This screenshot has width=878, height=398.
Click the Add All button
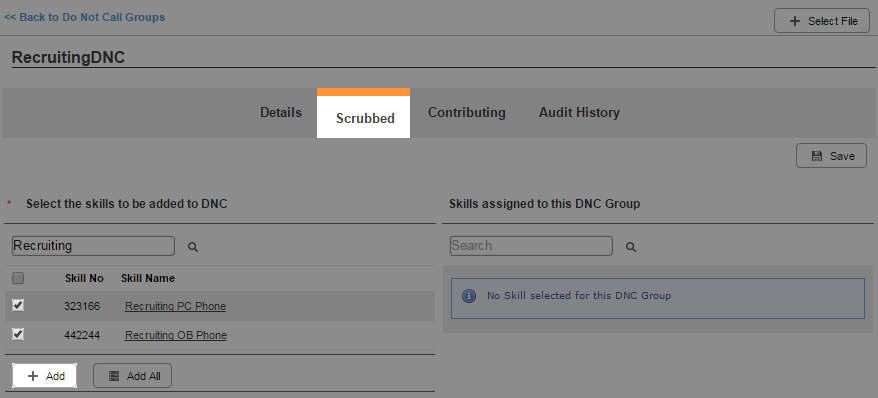tap(132, 376)
